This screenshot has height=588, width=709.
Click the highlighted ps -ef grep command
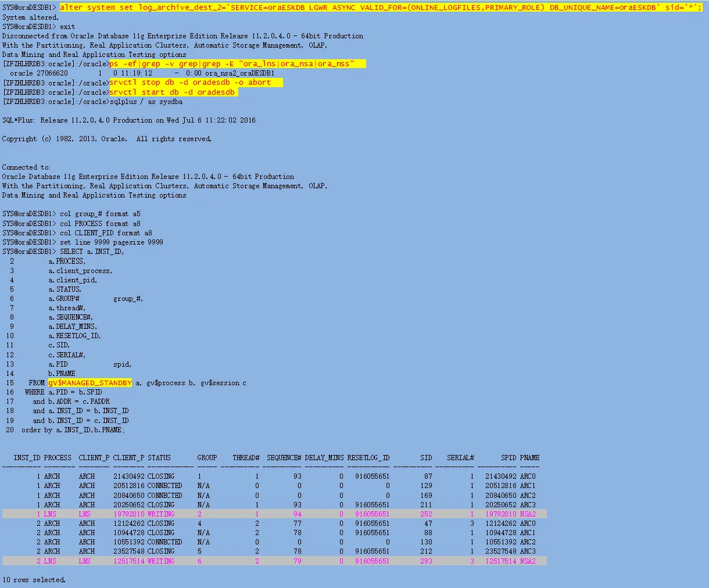point(237,64)
